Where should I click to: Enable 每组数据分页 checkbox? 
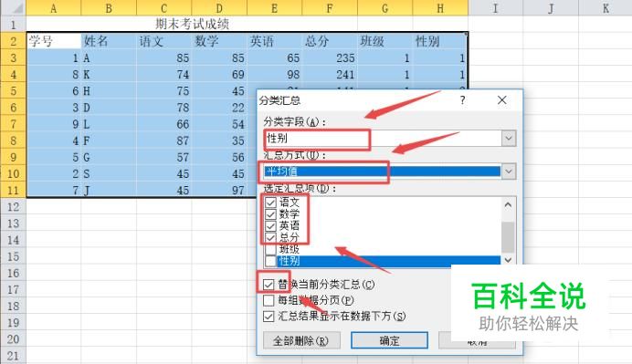click(269, 300)
